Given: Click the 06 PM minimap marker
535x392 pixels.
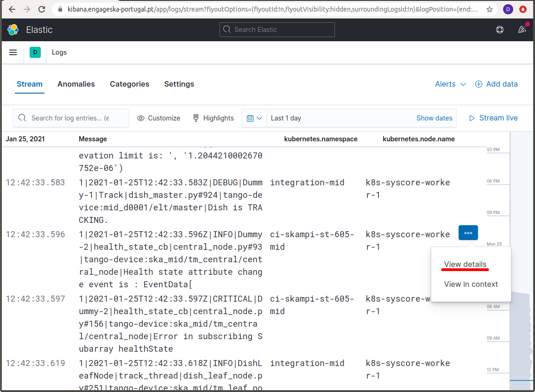Looking at the screenshot, I should pos(493,181).
